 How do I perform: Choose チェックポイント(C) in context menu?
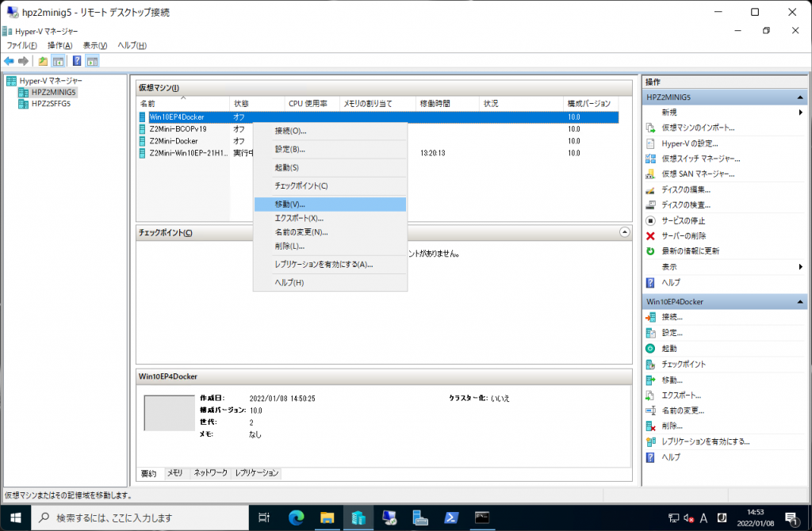(x=330, y=185)
